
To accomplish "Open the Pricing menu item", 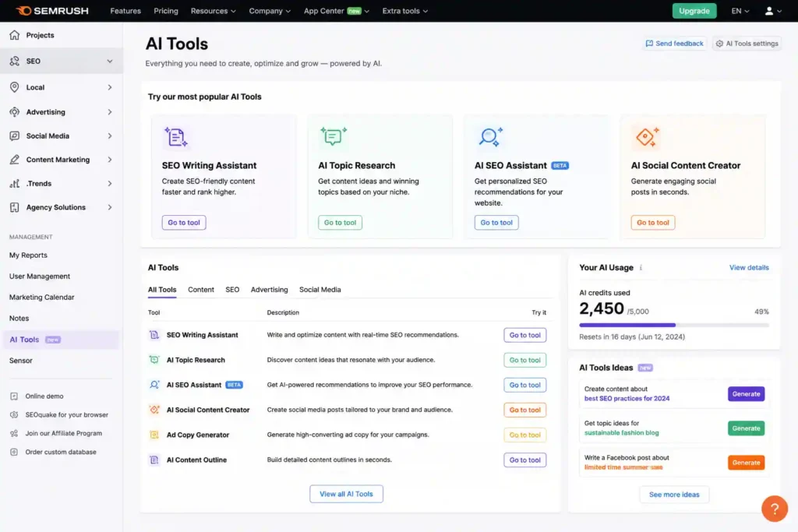I will [x=166, y=11].
